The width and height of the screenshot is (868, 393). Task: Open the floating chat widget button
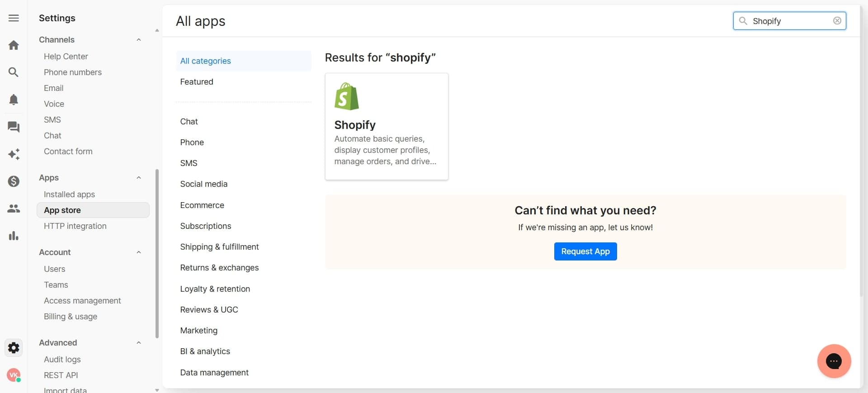pyautogui.click(x=834, y=361)
